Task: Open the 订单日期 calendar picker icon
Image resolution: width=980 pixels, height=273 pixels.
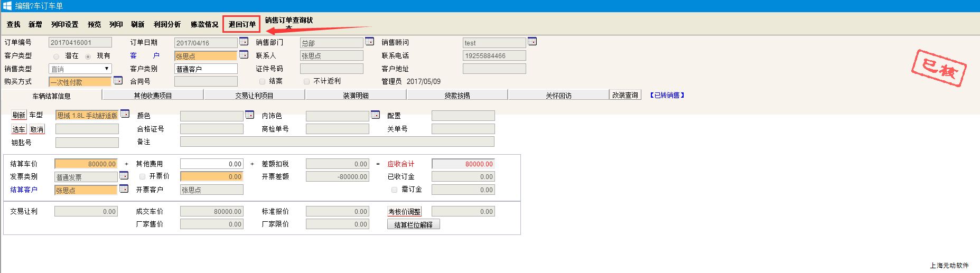Action: pos(244,42)
